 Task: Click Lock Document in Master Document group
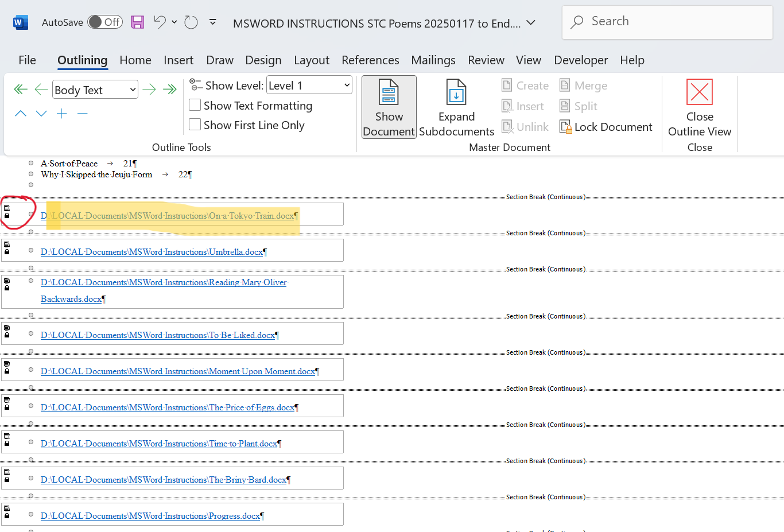tap(606, 126)
